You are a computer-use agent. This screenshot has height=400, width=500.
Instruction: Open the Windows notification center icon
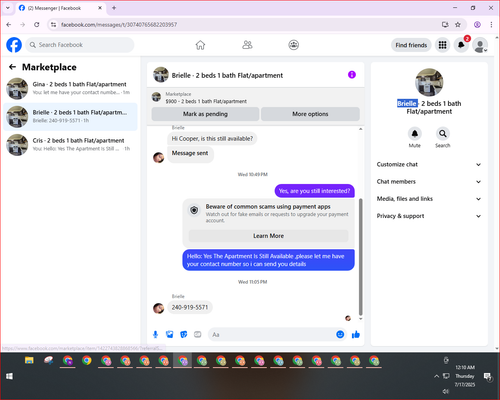(x=488, y=376)
